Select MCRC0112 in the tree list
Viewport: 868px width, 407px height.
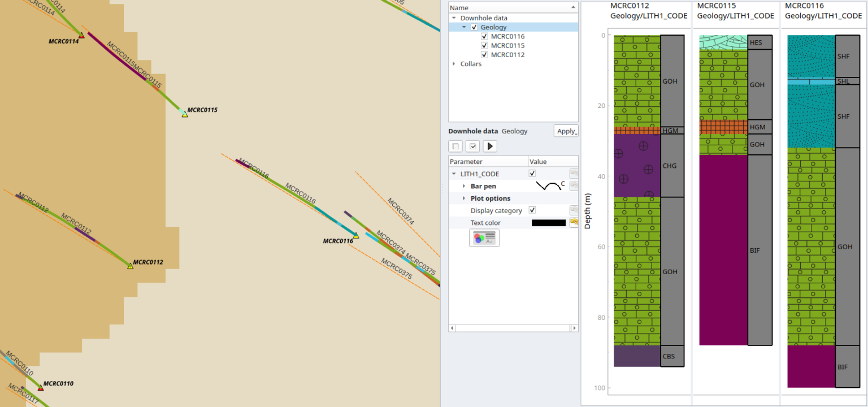(507, 55)
